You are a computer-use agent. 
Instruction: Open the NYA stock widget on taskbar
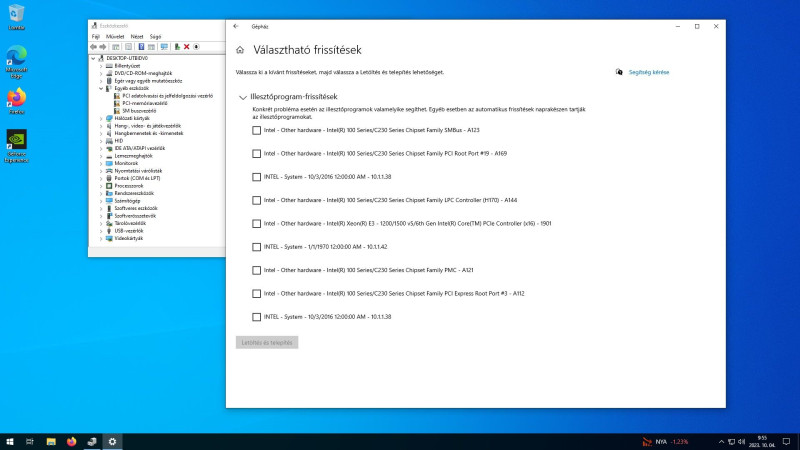click(666, 442)
